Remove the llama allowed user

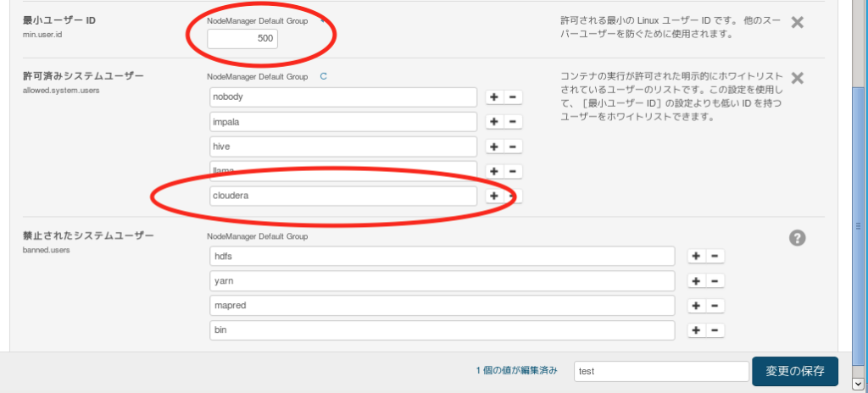pyautogui.click(x=513, y=172)
